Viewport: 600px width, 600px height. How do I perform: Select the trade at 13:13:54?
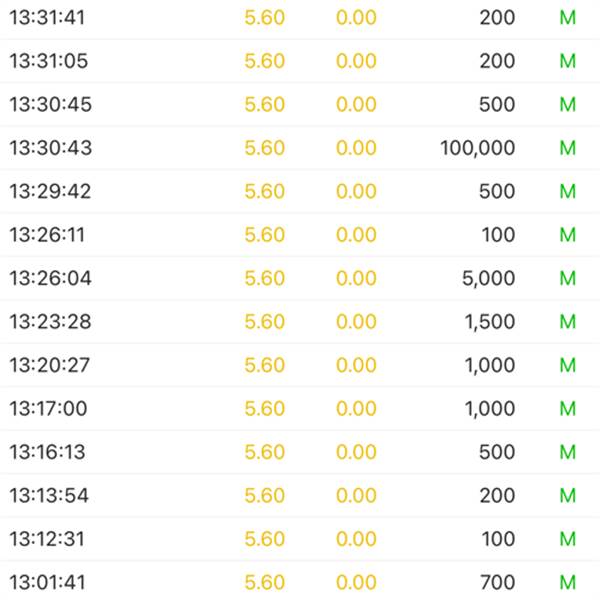[300, 495]
